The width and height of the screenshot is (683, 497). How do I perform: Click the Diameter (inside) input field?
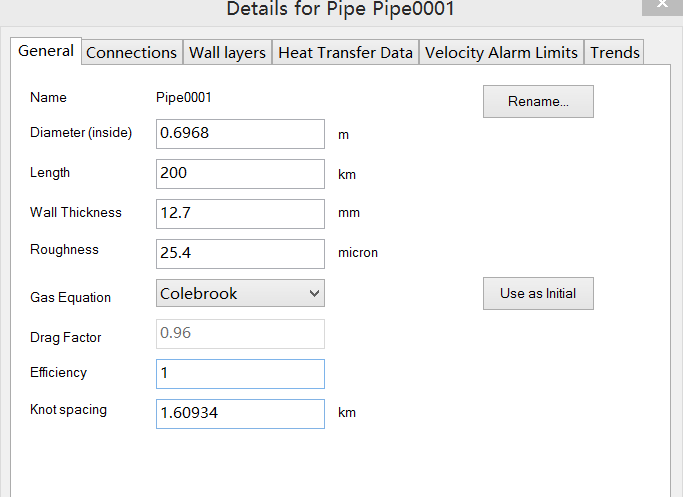[x=240, y=133]
